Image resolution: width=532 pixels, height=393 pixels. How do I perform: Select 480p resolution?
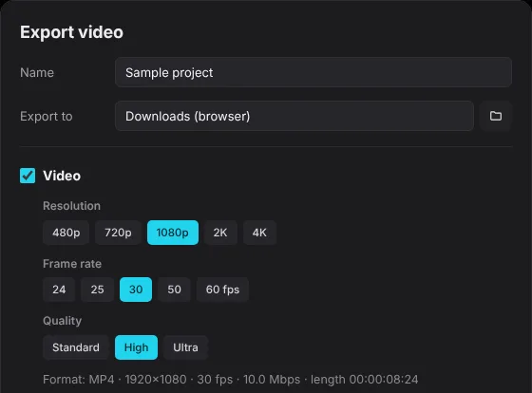[x=66, y=233]
